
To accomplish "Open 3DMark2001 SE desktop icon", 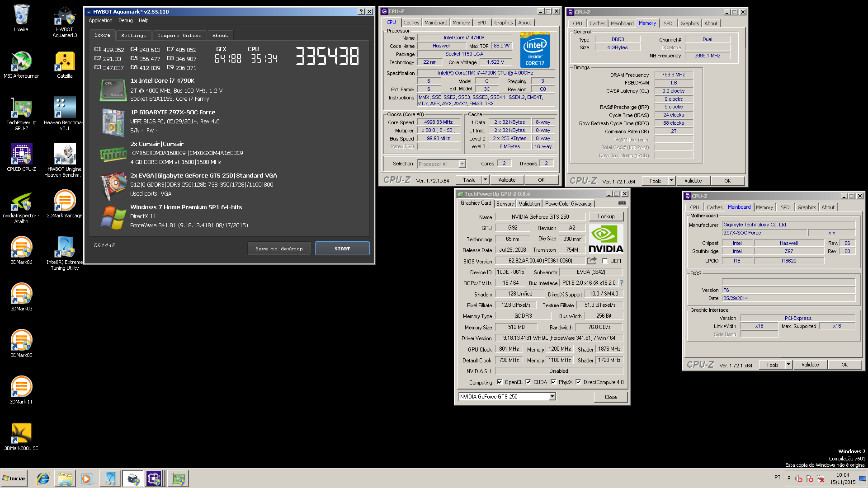I will click(21, 436).
